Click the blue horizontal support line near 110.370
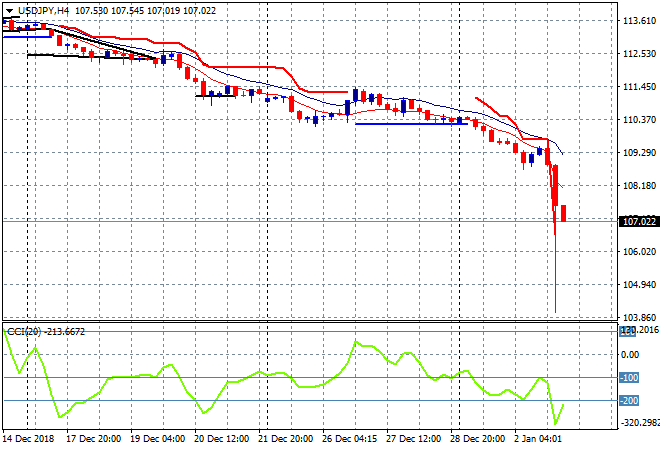This screenshot has width=660, height=450. (x=411, y=124)
